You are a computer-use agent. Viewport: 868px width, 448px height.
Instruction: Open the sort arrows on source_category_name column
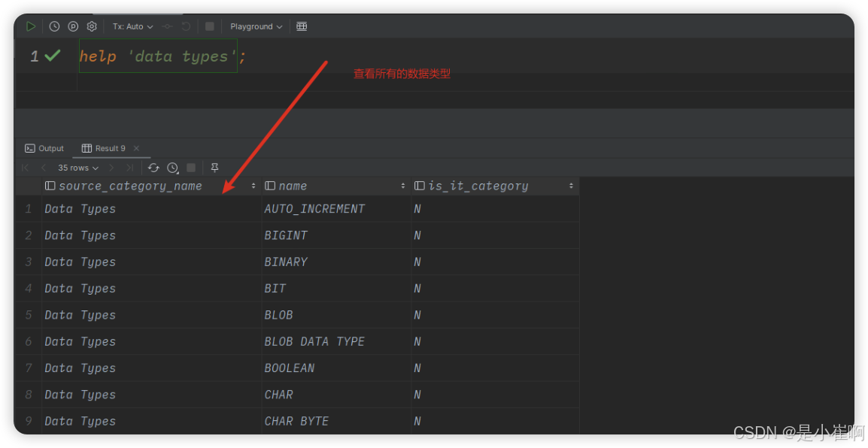[253, 186]
